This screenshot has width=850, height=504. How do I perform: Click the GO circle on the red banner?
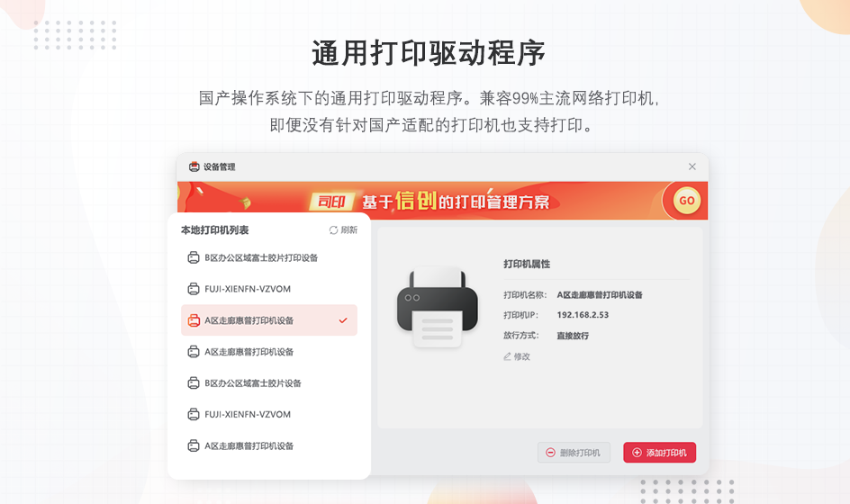[x=686, y=201]
